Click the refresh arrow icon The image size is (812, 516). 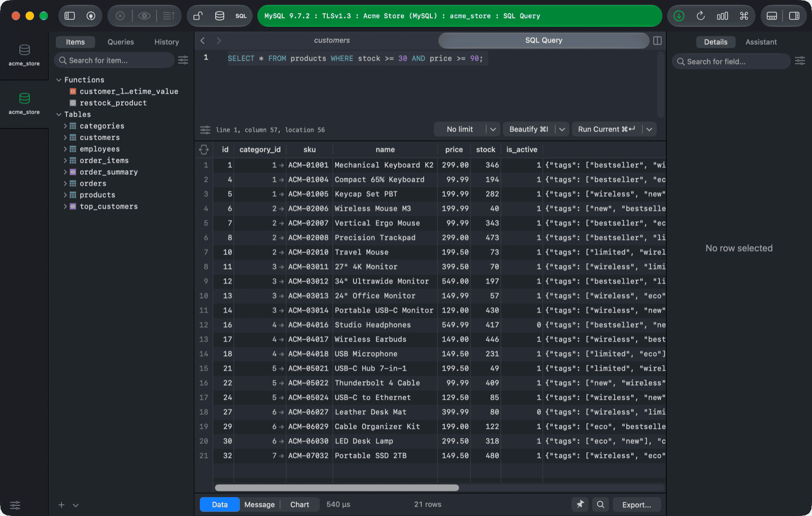click(701, 16)
